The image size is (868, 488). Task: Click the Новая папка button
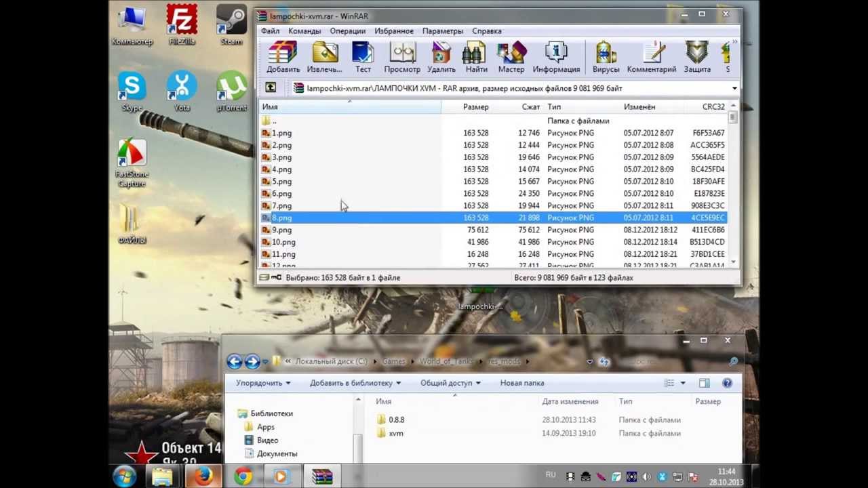click(x=522, y=383)
